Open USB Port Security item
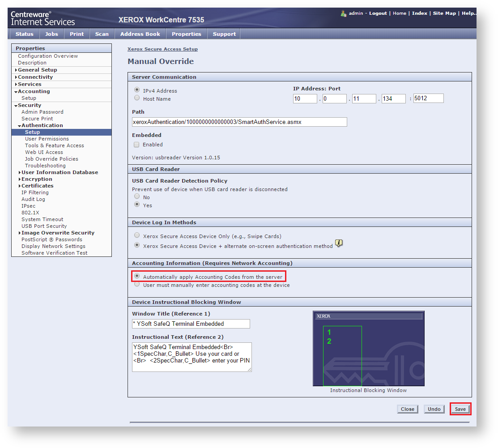498x448 pixels. pyautogui.click(x=44, y=226)
